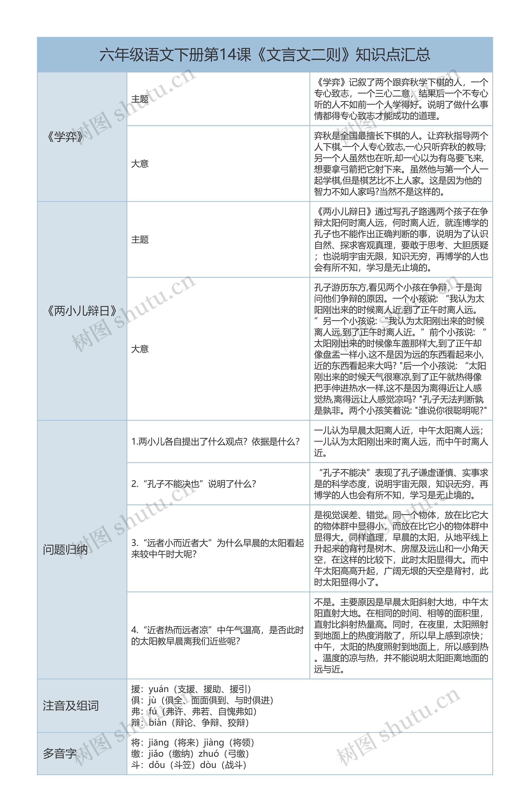Click the 注音及组词 category cell
Screen dimensions: 530x812
pyautogui.click(x=82, y=706)
